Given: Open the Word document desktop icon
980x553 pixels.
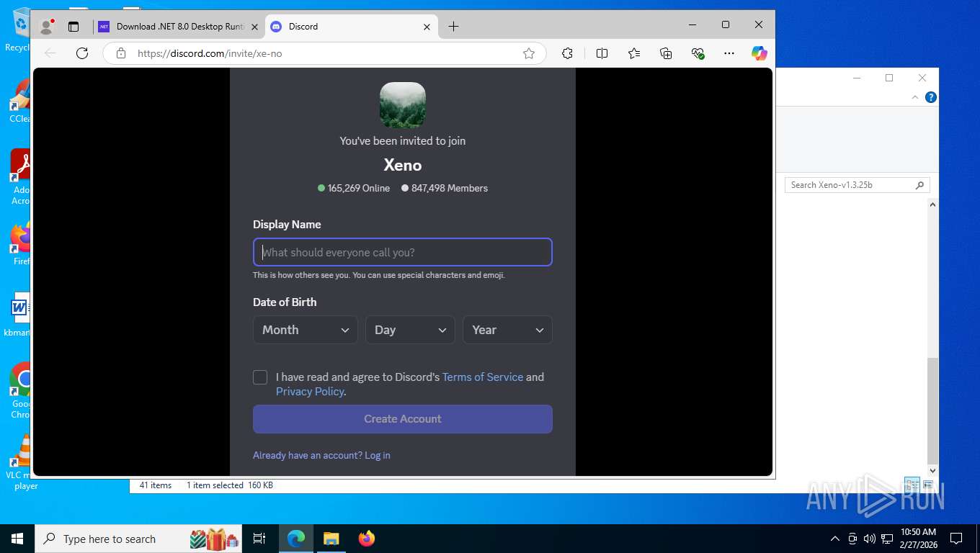Looking at the screenshot, I should 19,315.
